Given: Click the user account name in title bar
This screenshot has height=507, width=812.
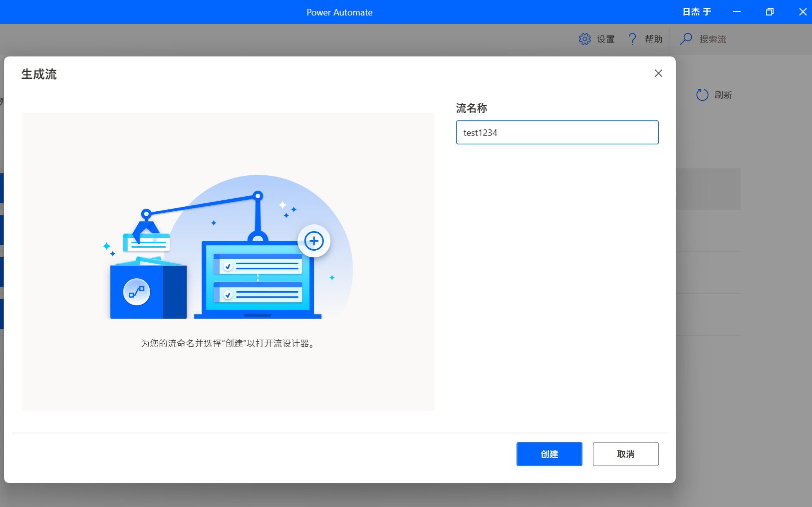Looking at the screenshot, I should [697, 12].
